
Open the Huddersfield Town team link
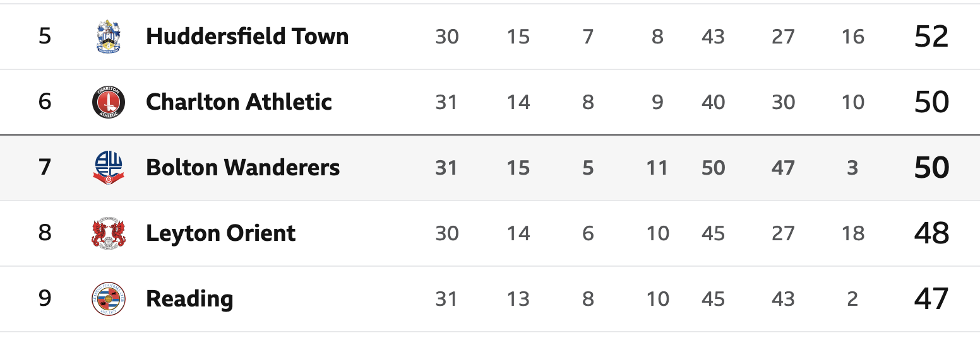(x=247, y=37)
